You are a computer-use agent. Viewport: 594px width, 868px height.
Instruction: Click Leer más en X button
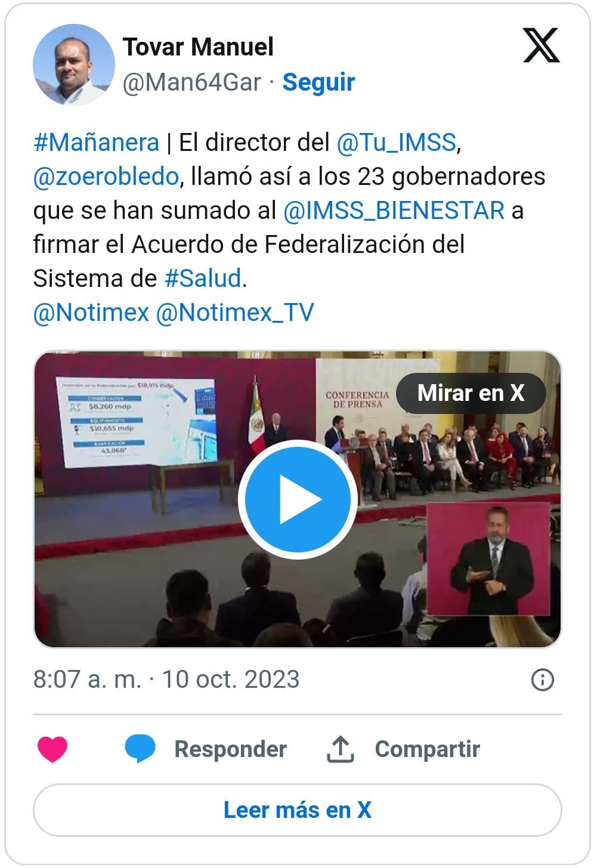pos(298,810)
